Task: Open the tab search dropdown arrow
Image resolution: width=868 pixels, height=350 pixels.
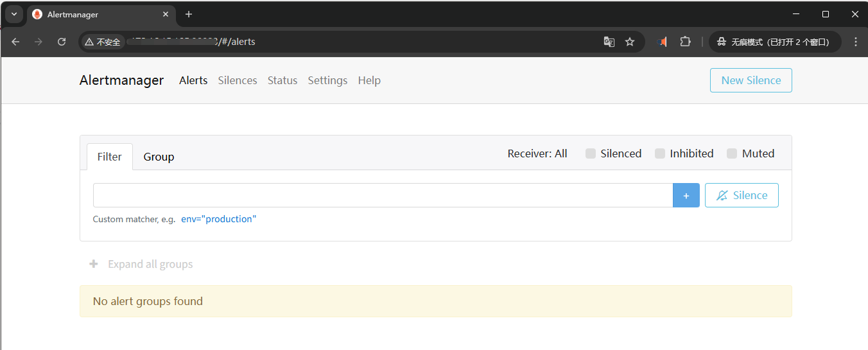Action: (14, 14)
